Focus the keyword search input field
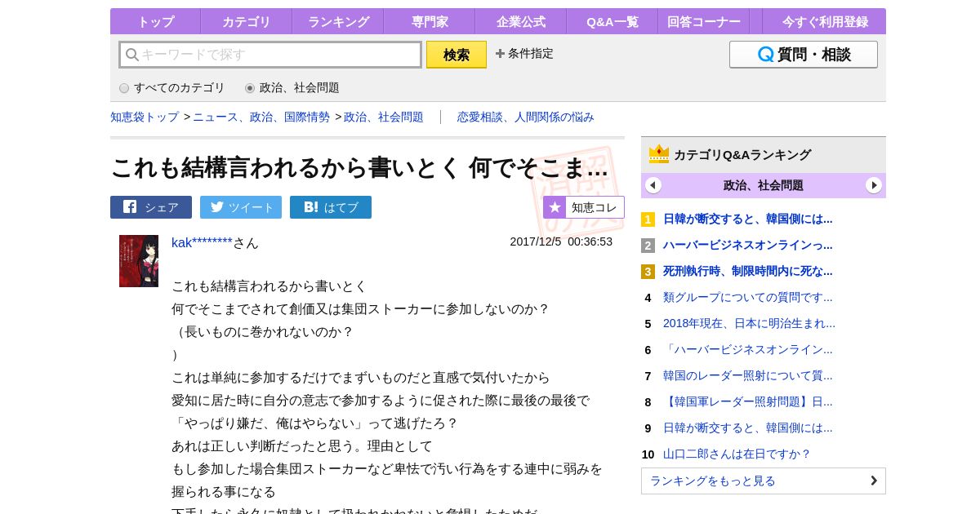Viewport: 980px width, 514px height. click(270, 55)
